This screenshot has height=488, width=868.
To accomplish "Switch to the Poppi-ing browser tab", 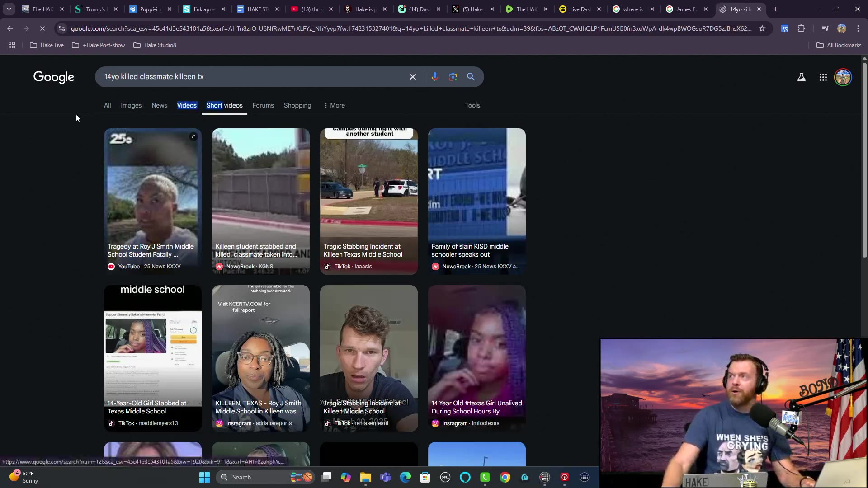I will click(x=150, y=9).
